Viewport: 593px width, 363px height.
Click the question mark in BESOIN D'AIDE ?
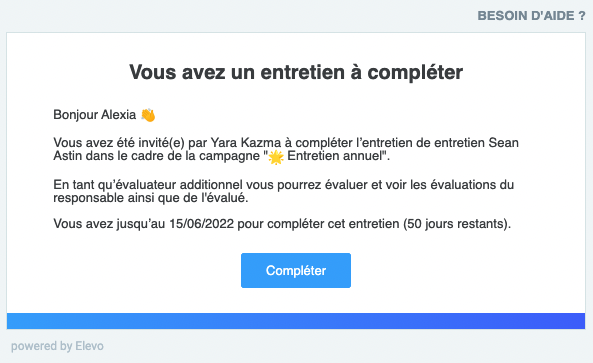(582, 16)
